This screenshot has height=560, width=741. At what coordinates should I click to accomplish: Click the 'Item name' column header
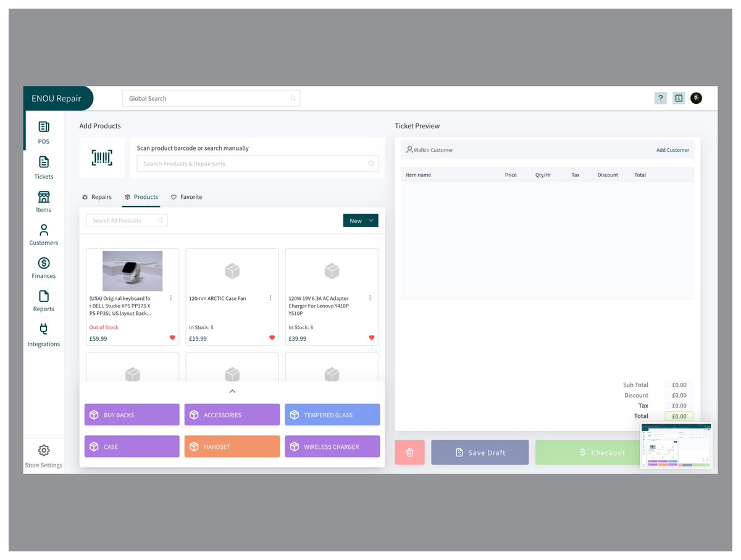419,175
